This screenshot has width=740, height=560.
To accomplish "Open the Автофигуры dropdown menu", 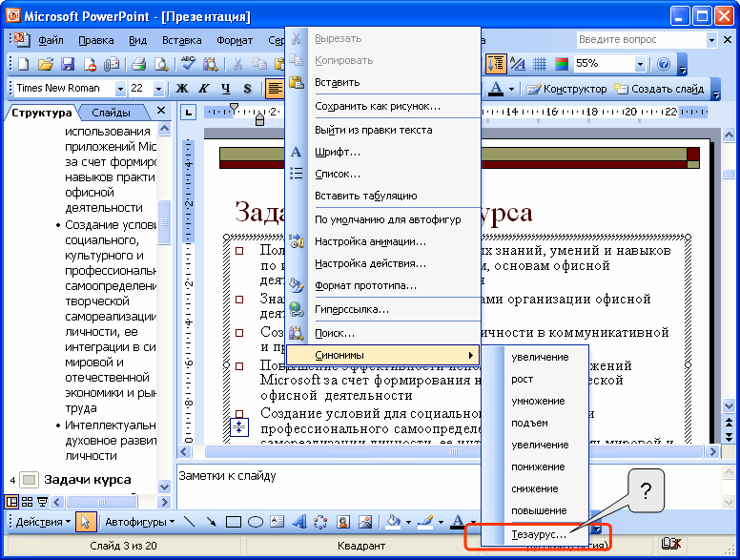I will [x=139, y=522].
